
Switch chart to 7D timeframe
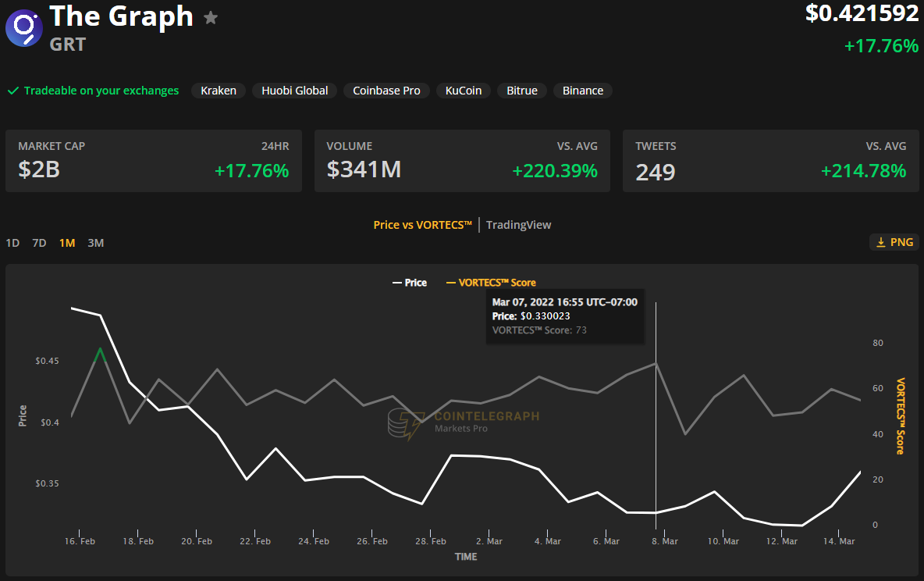click(x=39, y=243)
